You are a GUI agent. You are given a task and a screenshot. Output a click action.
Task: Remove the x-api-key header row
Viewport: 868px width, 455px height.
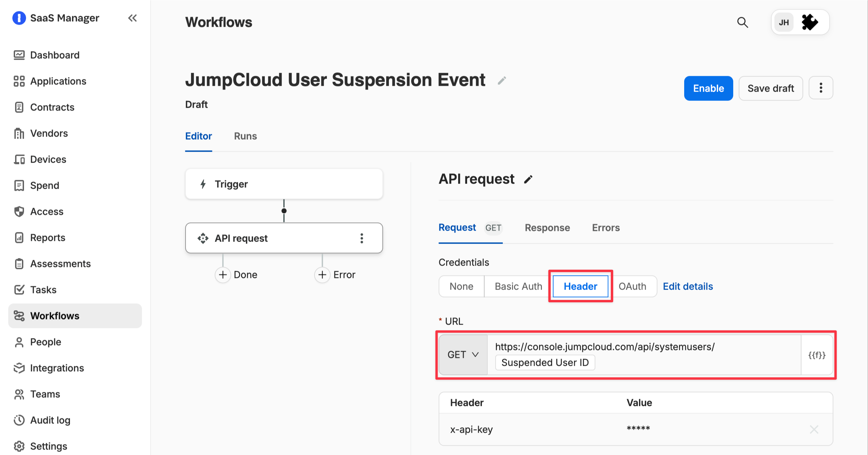[814, 429]
